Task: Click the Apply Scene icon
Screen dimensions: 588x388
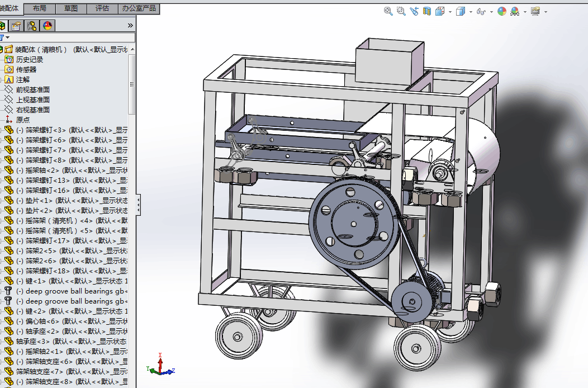Action: point(515,11)
